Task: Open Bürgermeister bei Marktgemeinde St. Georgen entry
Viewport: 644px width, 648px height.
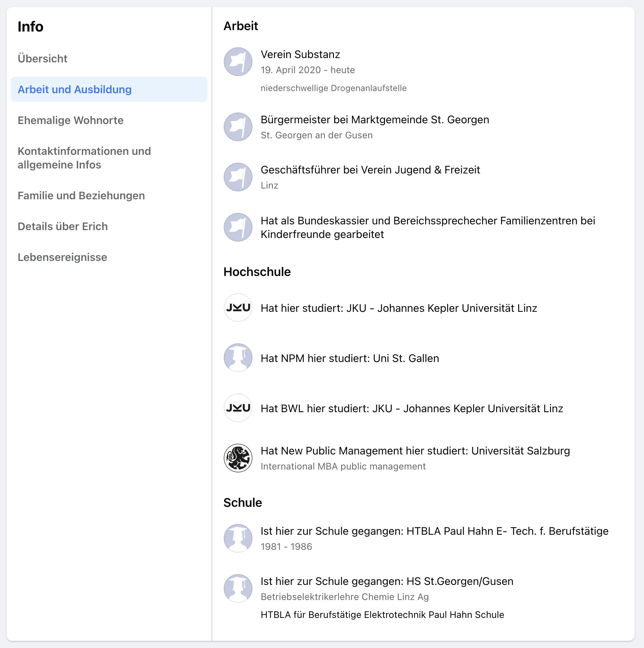Action: click(x=375, y=120)
